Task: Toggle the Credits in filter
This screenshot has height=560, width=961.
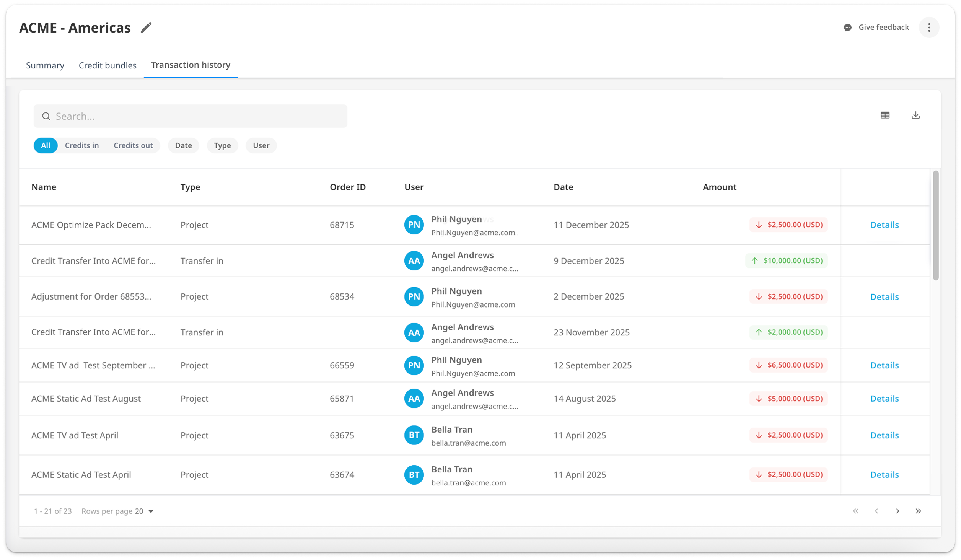Action: [82, 145]
